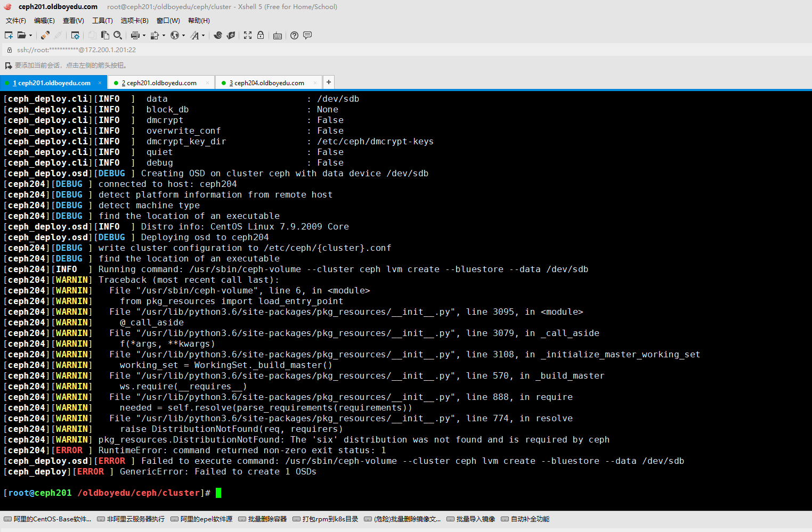Open session Properties gear icon
This screenshot has width=812, height=532.
75,35
